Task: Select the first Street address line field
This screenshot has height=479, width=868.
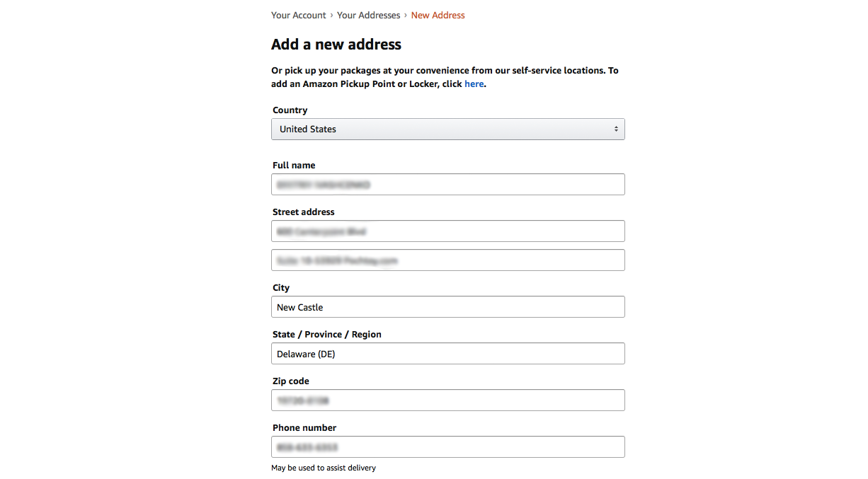Action: 448,231
